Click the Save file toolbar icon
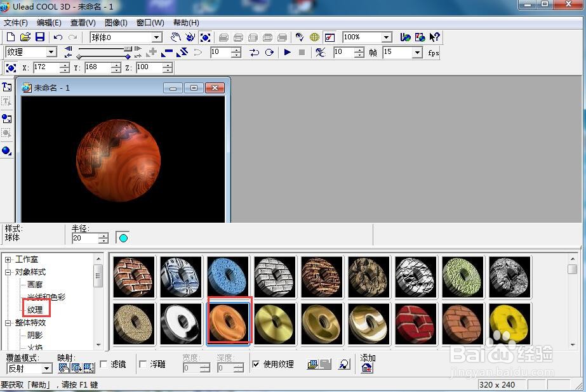Image resolution: width=586 pixels, height=392 pixels. click(x=39, y=37)
